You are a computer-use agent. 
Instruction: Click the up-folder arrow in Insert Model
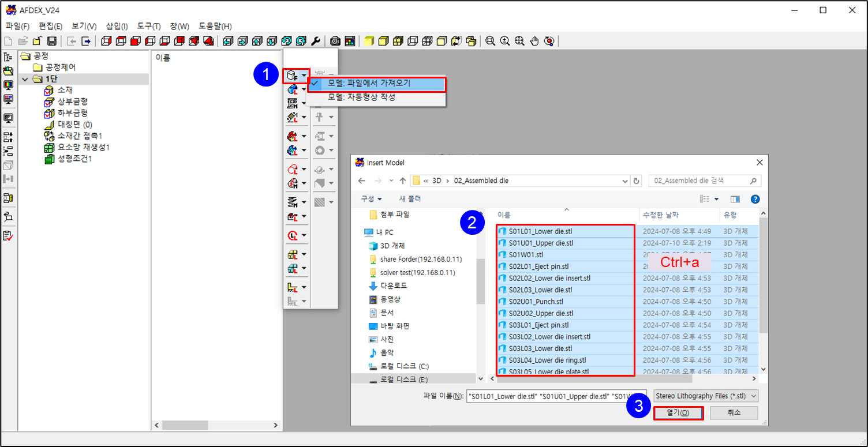pos(403,181)
